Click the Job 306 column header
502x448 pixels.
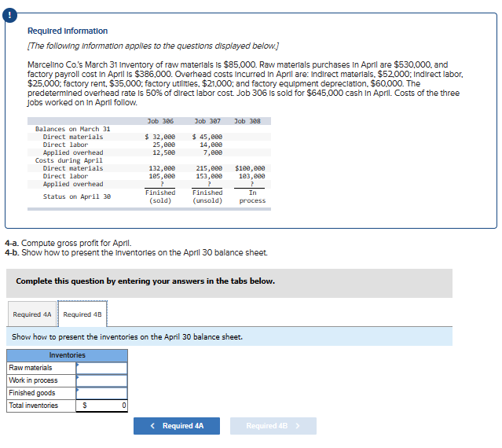[x=160, y=121]
